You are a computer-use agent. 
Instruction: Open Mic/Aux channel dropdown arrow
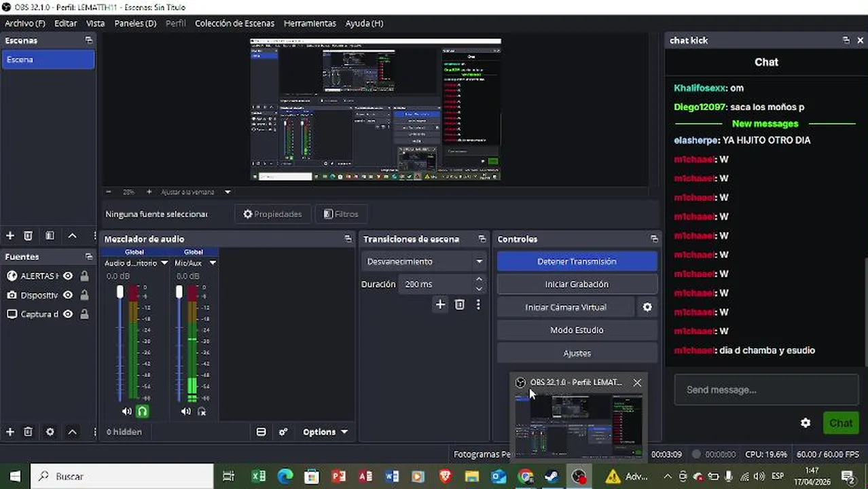coord(213,263)
